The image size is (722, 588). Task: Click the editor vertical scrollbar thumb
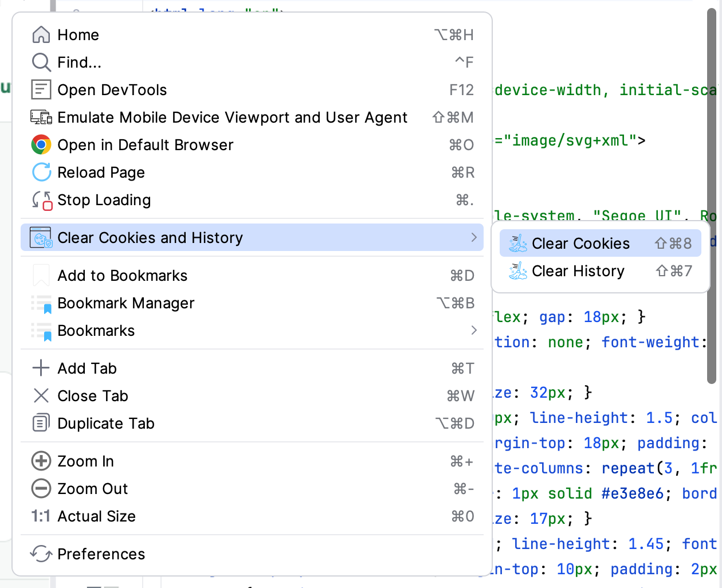click(712, 195)
